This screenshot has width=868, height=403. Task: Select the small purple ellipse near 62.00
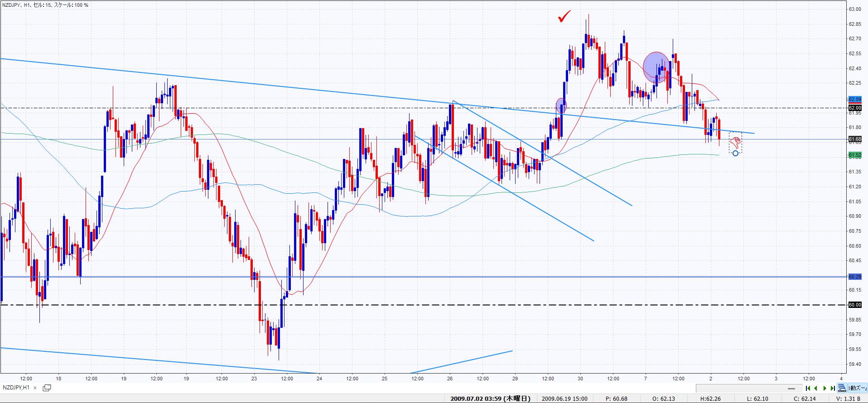pos(561,106)
